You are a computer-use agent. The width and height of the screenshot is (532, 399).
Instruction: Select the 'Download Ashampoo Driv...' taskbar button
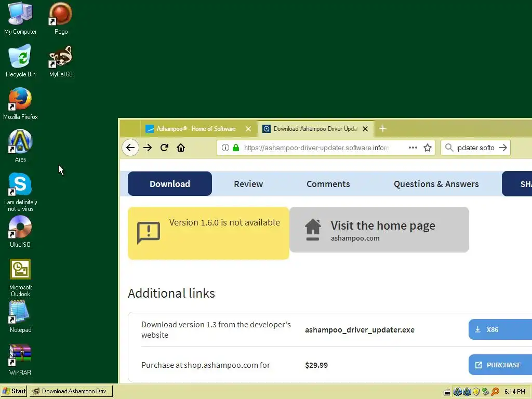[71, 391]
